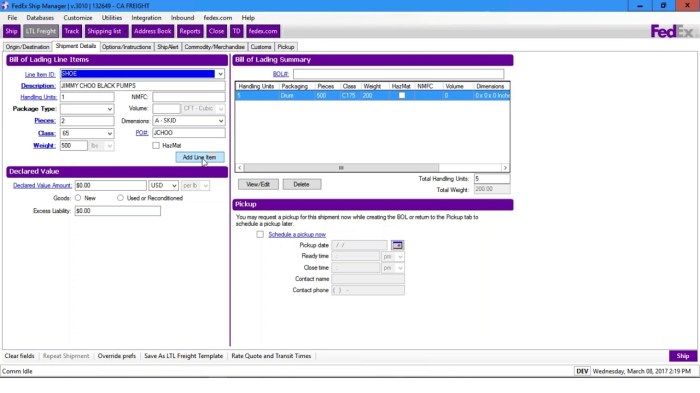Click the Pieces input field
The height and width of the screenshot is (393, 700).
coord(87,121)
